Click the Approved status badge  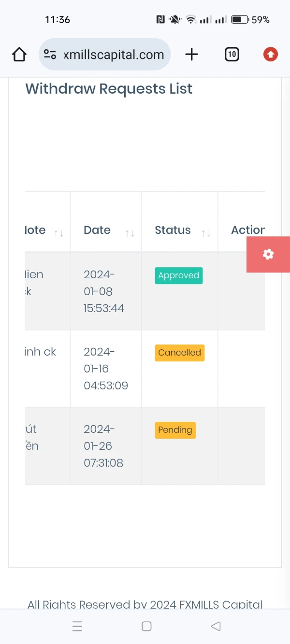[x=179, y=275]
